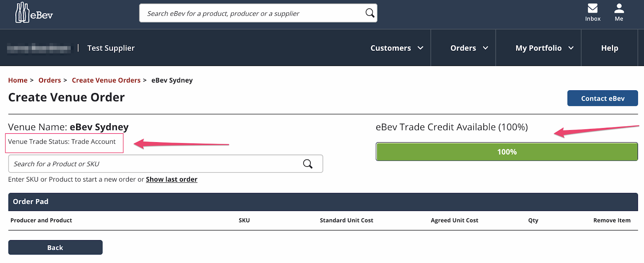This screenshot has width=644, height=263.
Task: Expand the My Portfolio chevron
Action: (571, 48)
